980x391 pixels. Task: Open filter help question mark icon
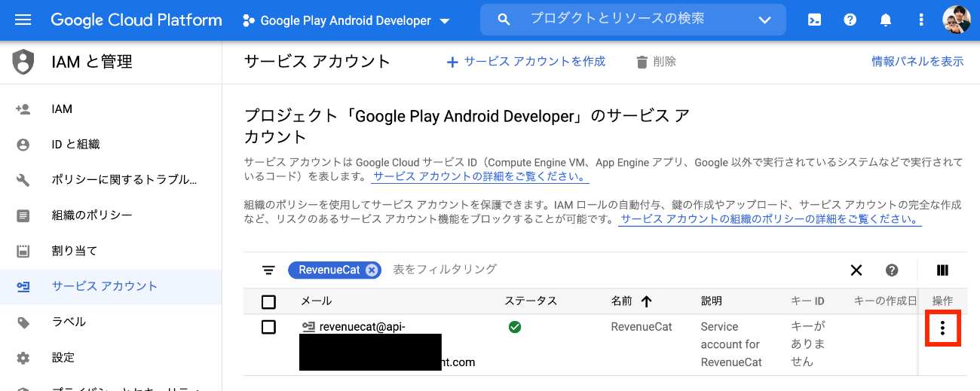892,270
